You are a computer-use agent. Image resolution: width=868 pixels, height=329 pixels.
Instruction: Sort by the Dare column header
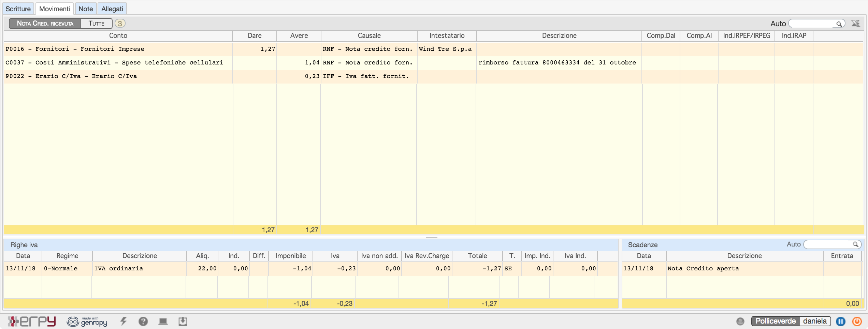tap(255, 36)
